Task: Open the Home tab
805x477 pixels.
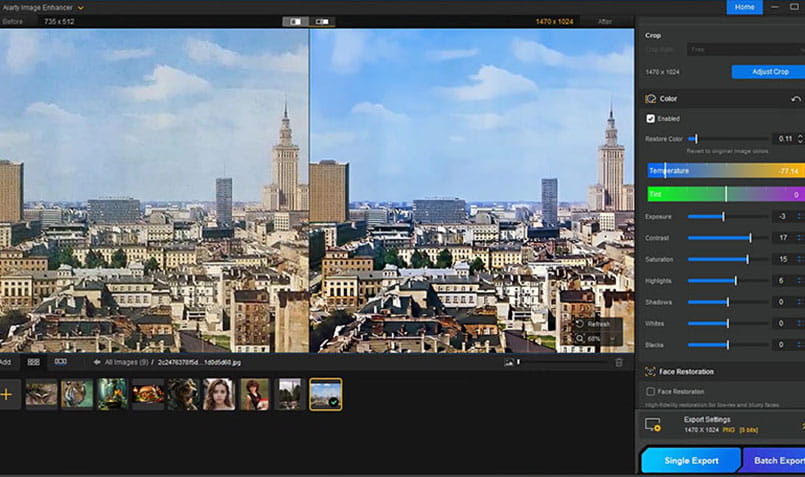Action: (x=744, y=7)
